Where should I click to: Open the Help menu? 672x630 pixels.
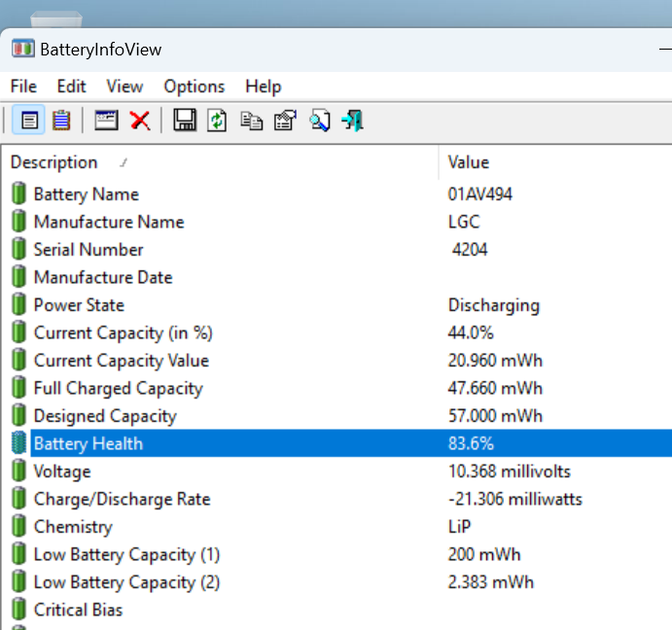[264, 87]
